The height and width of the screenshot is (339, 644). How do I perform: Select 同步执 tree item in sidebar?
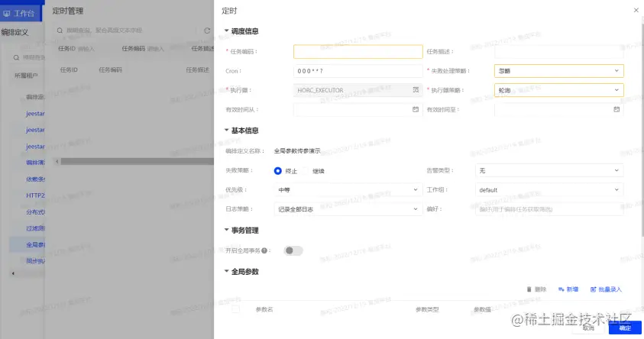35,260
